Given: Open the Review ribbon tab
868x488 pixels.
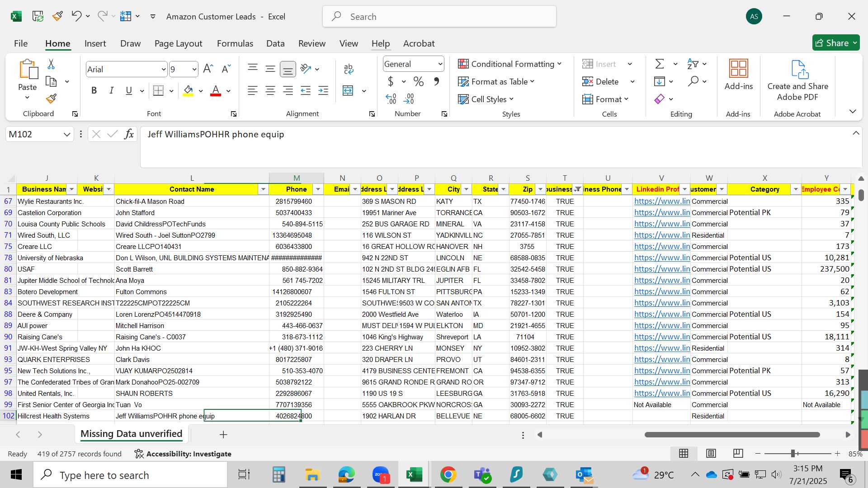Looking at the screenshot, I should (312, 43).
